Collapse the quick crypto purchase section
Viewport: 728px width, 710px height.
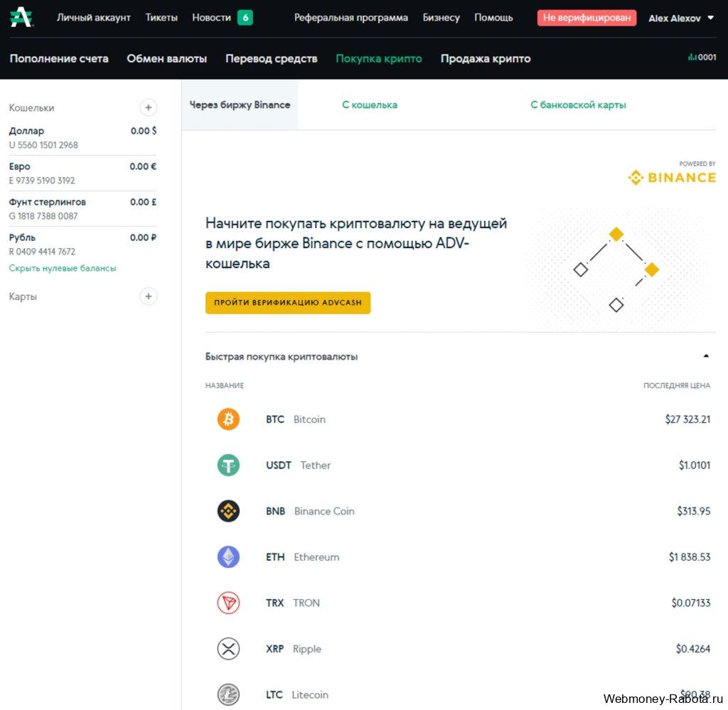[x=706, y=356]
